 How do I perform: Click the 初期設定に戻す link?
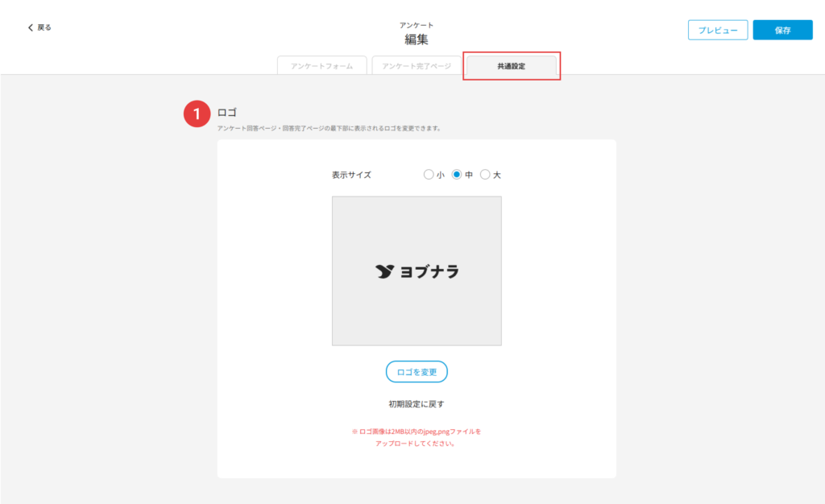[x=417, y=403]
